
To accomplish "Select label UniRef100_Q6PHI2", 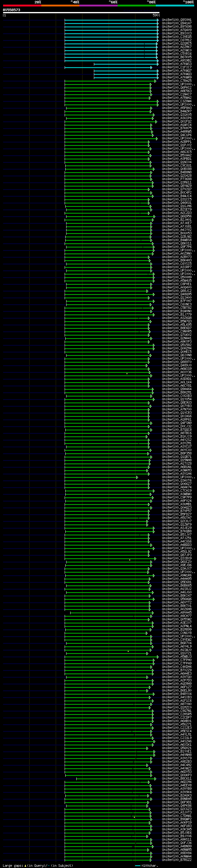I will pyautogui.click(x=177, y=88).
